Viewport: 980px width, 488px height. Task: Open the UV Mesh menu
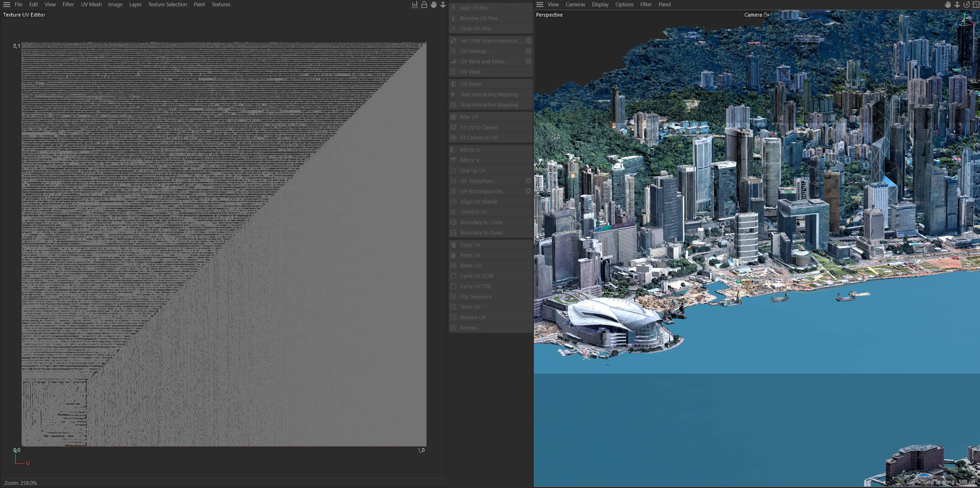tap(91, 5)
